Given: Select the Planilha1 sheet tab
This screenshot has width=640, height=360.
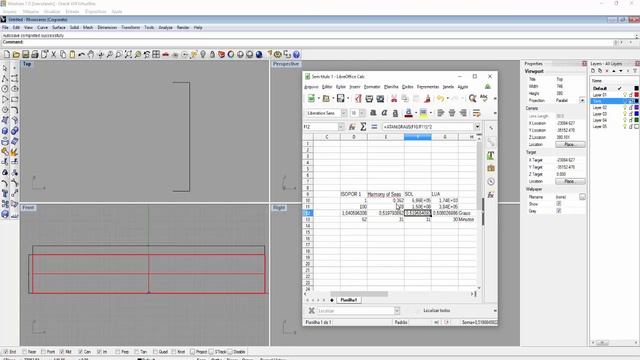Looking at the screenshot, I should (x=349, y=300).
